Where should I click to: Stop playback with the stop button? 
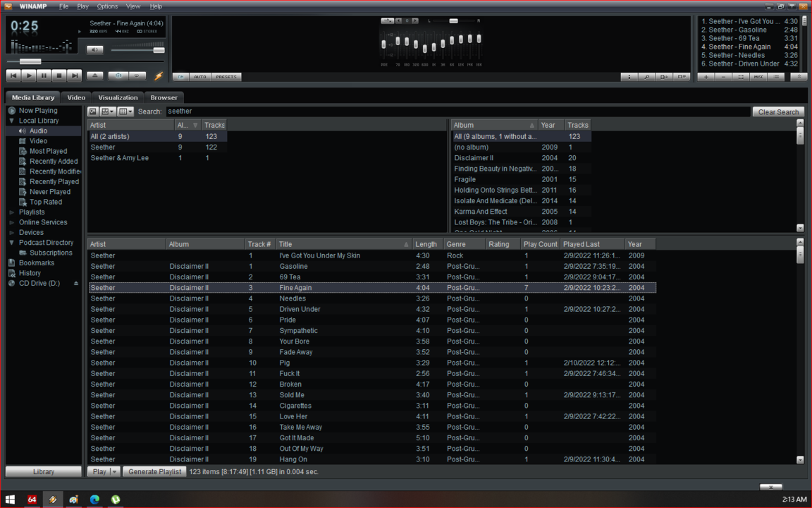coord(59,75)
